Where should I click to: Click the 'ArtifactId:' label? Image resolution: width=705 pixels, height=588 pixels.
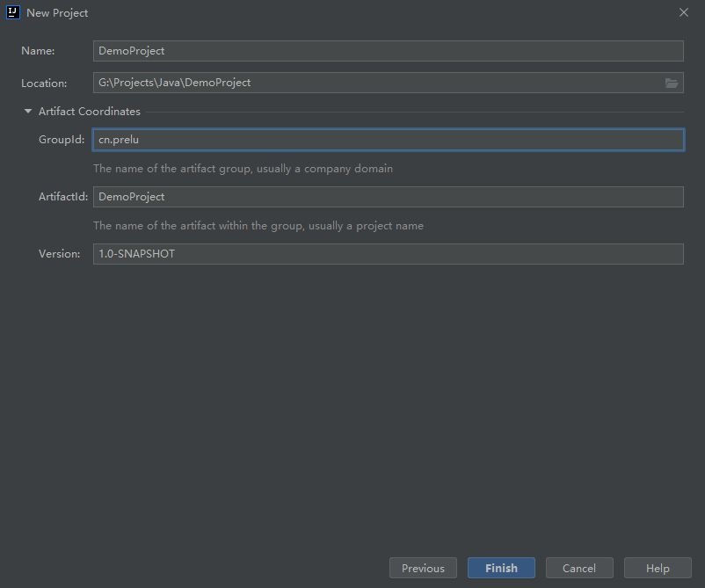pos(63,197)
